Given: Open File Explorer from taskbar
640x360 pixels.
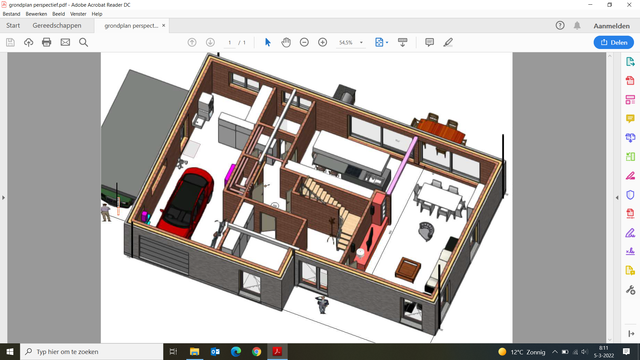Looking at the screenshot, I should [x=194, y=351].
